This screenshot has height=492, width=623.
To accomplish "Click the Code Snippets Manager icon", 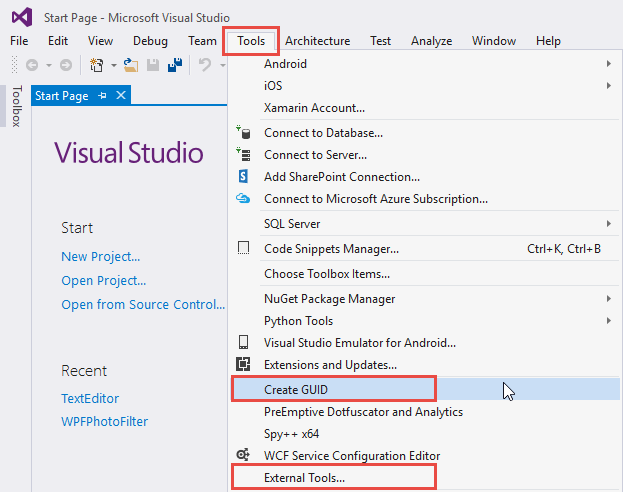I will coord(243,248).
